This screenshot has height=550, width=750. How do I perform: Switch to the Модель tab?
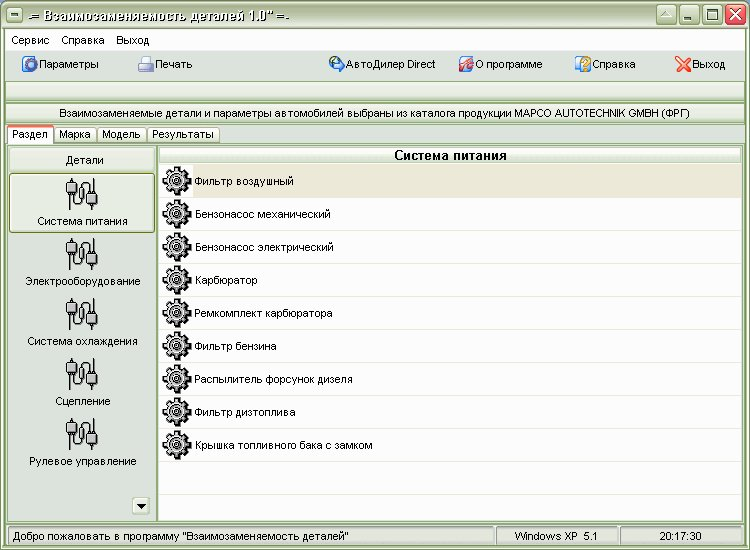point(121,134)
